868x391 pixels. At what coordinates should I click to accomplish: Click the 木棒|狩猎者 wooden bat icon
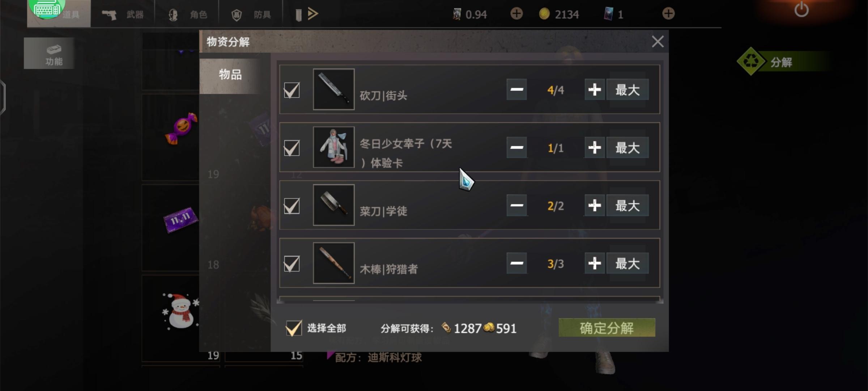pyautogui.click(x=333, y=263)
